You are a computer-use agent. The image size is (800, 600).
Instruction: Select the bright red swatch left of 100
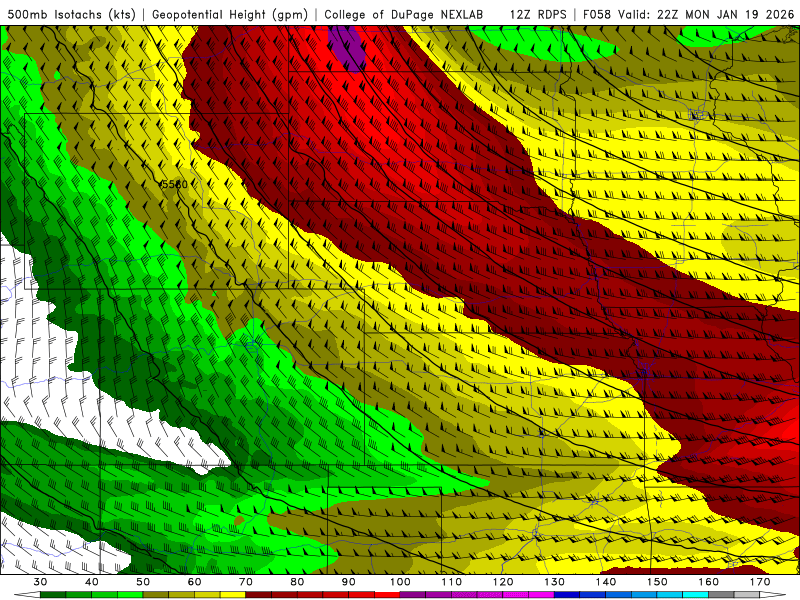[387, 594]
